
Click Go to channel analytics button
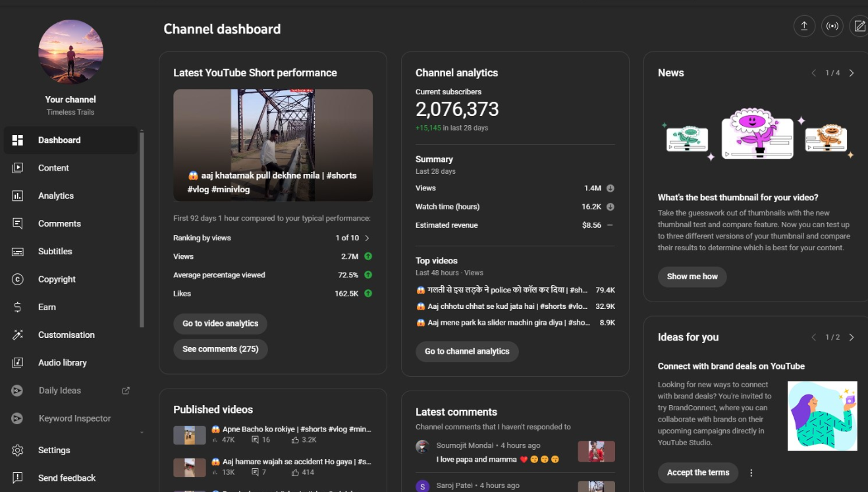tap(467, 351)
